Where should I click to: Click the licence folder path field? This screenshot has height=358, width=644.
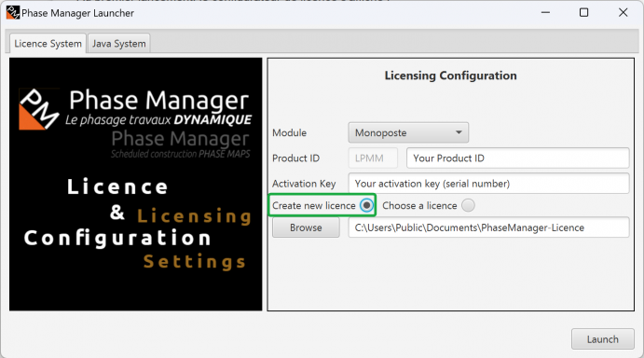click(x=488, y=227)
